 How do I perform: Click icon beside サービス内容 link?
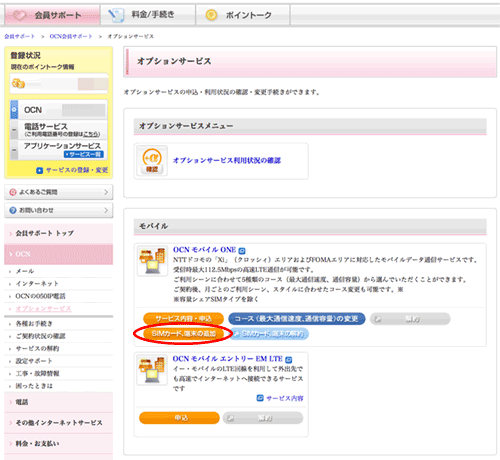260,398
